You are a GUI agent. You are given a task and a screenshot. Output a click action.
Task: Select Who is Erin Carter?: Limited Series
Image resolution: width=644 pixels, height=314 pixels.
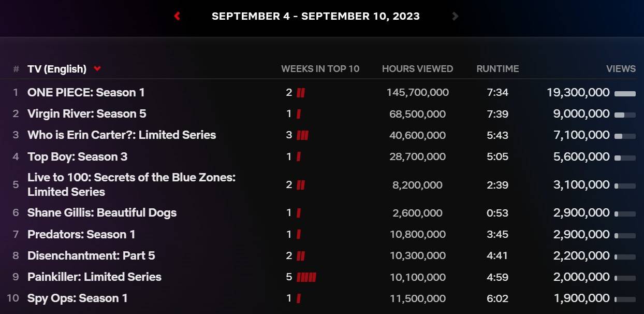tap(122, 135)
